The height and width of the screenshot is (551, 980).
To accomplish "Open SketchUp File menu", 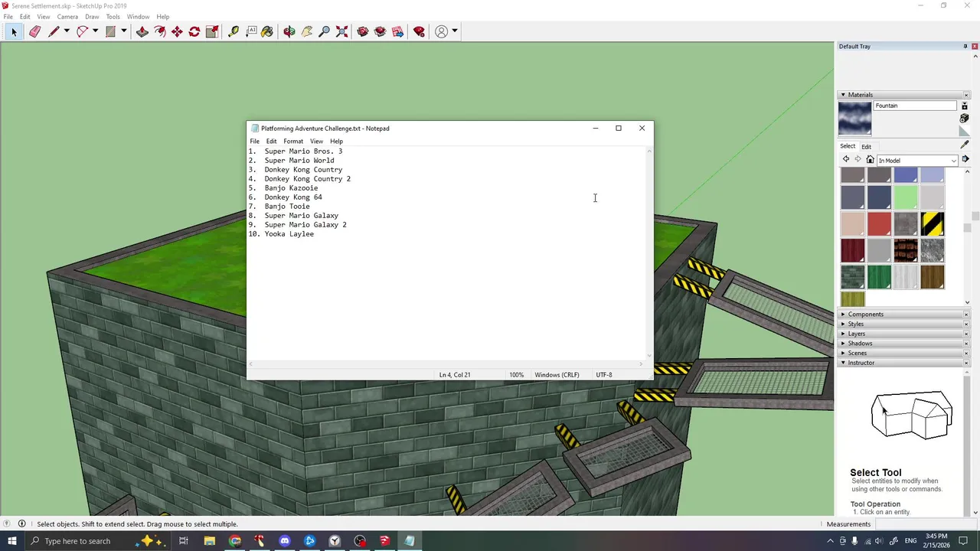I will pos(8,17).
